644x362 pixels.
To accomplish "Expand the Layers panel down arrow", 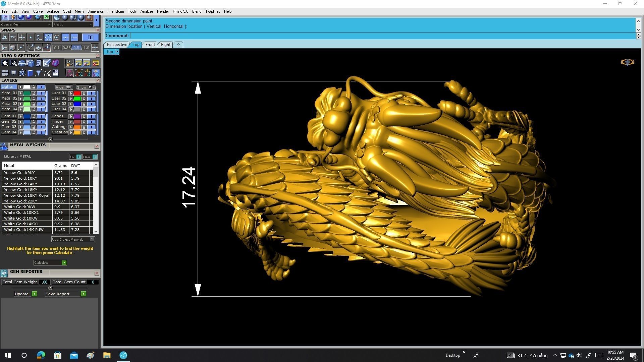I will coord(50,139).
